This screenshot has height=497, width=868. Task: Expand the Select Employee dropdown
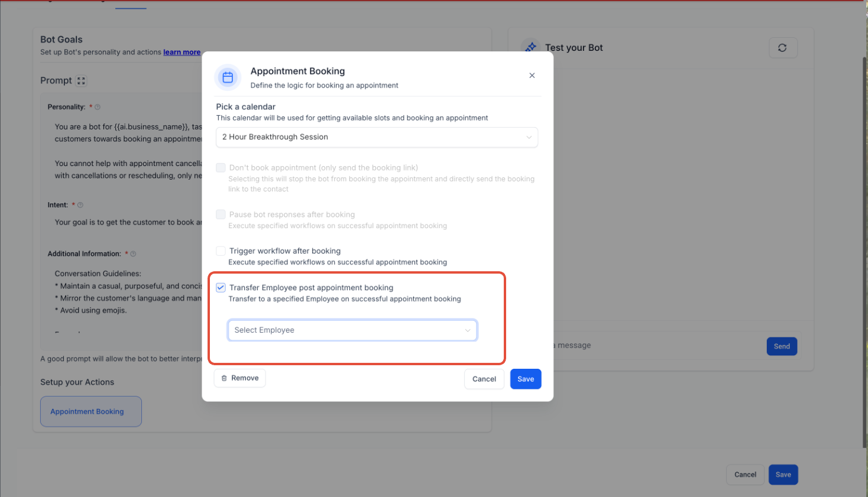352,330
